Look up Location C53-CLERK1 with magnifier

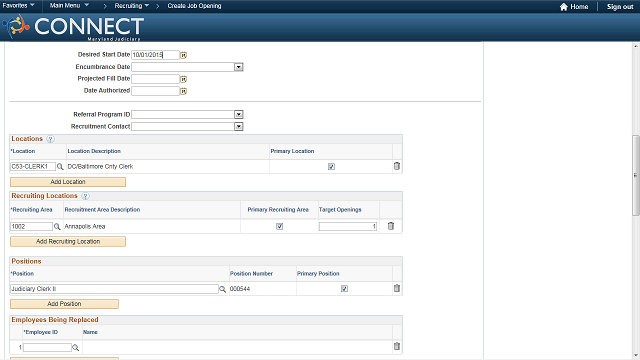point(60,167)
